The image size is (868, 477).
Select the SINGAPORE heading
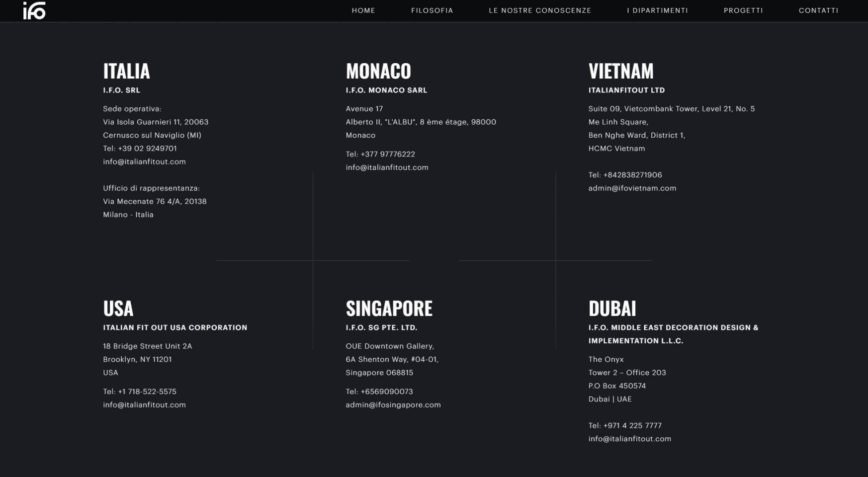point(389,309)
